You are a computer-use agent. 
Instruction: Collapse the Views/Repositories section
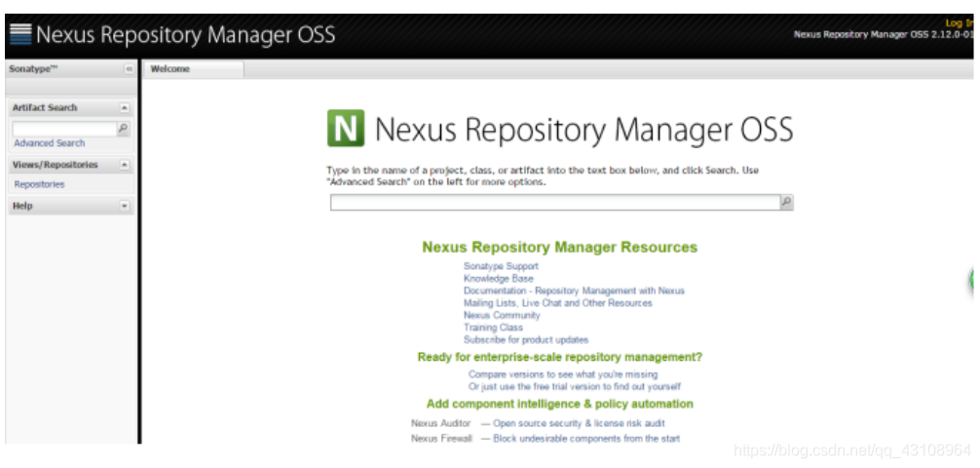point(125,165)
